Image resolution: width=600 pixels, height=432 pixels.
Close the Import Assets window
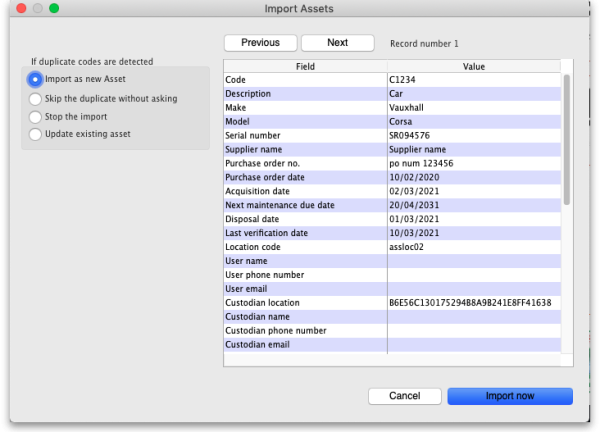click(18, 9)
